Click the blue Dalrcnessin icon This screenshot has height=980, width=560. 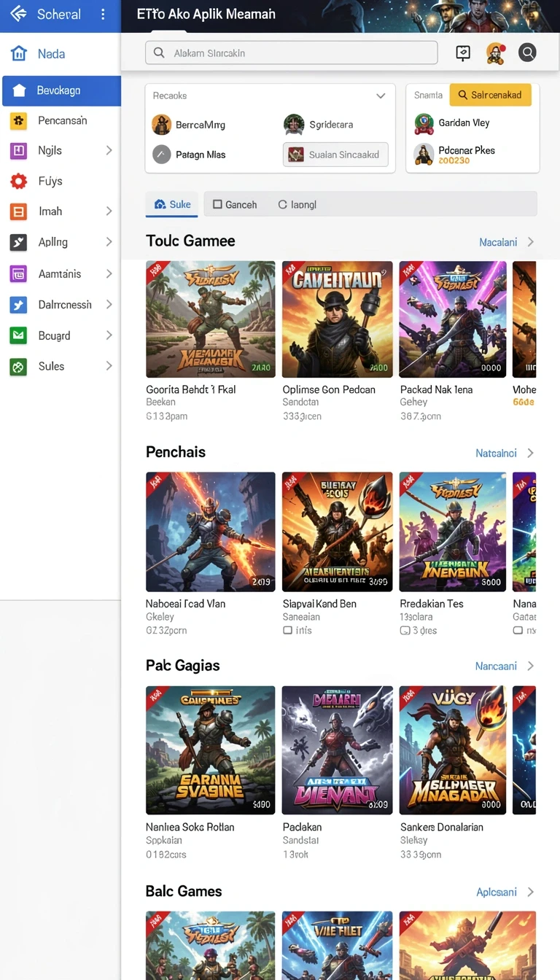point(18,305)
